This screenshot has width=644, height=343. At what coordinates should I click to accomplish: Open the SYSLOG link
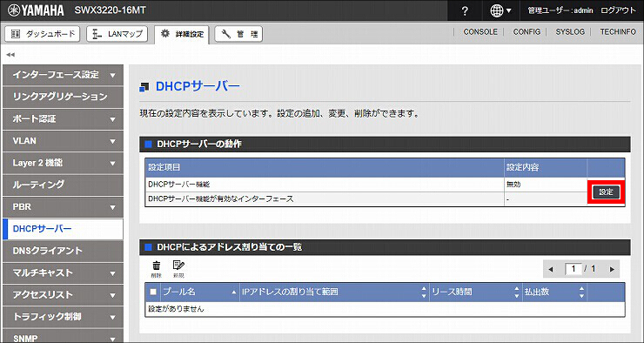[x=570, y=31]
